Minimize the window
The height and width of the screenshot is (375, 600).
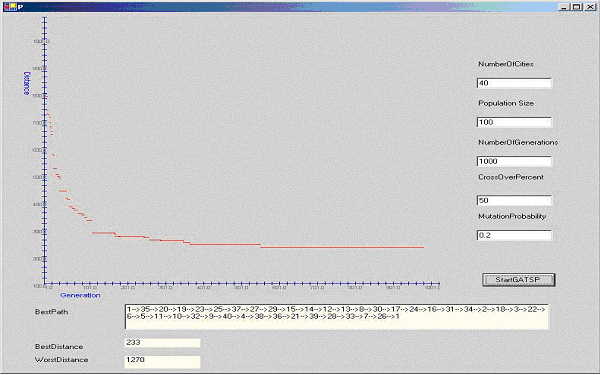[x=564, y=7]
